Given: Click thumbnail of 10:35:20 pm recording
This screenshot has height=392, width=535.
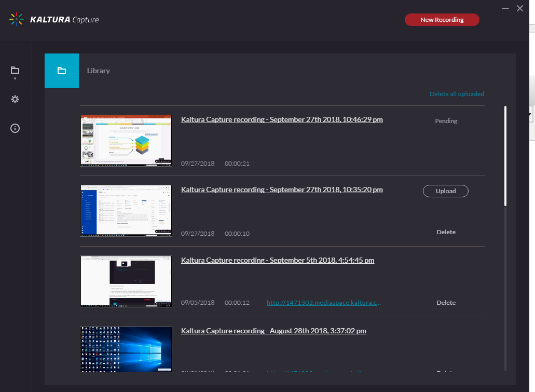Looking at the screenshot, I should tap(126, 211).
